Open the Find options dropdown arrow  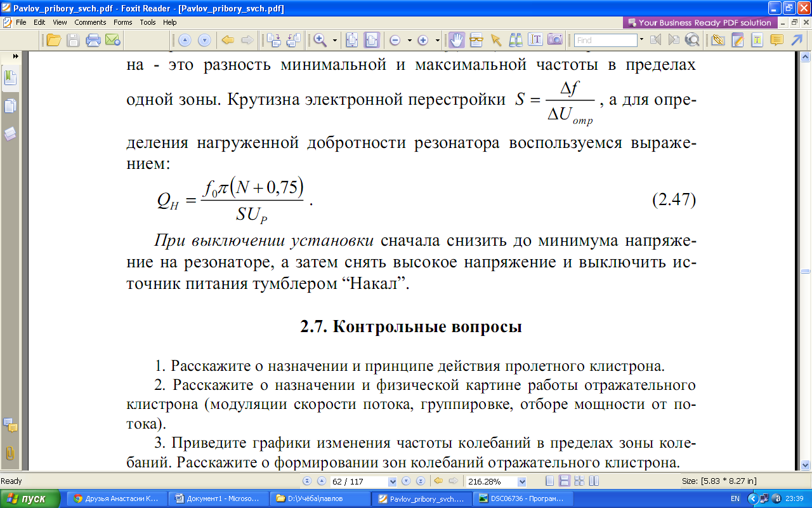tap(641, 40)
